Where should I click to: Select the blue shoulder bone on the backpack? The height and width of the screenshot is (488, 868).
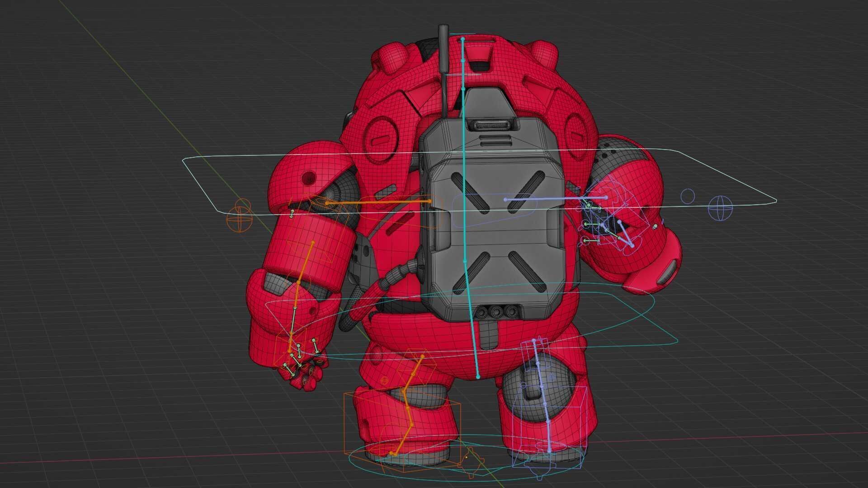556,198
